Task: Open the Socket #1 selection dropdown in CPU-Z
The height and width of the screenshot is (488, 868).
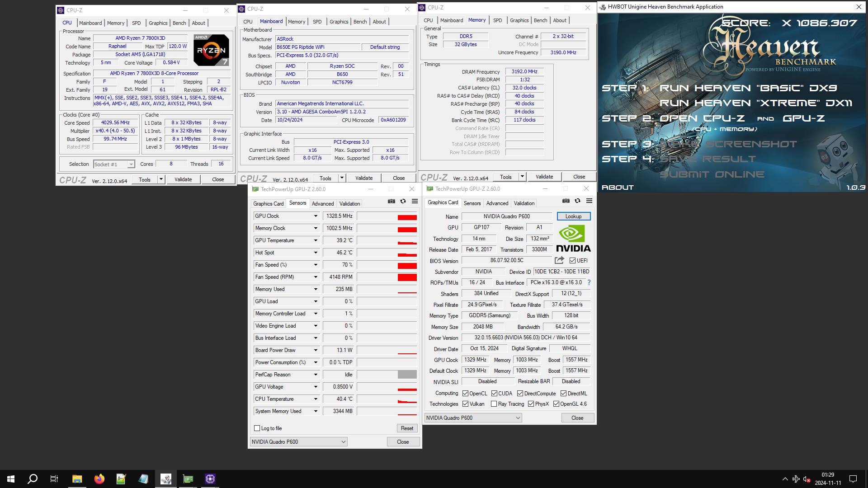Action: 114,164
